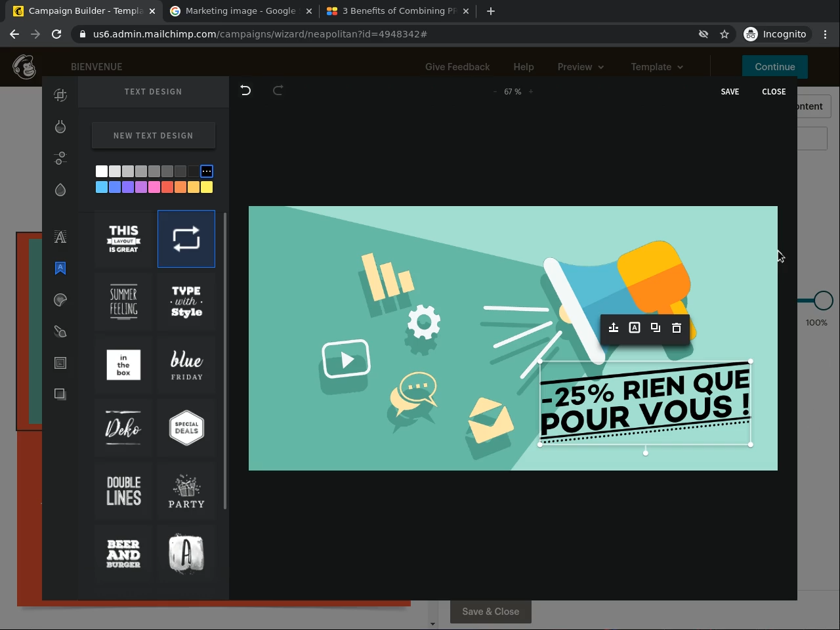
Task: Click the NEW TEXT DESIGN button
Action: click(x=154, y=136)
